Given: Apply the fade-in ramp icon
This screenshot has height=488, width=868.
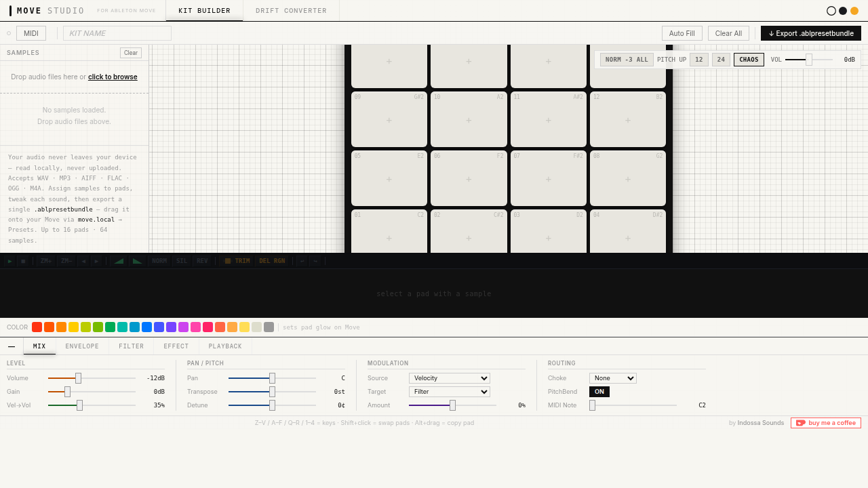Looking at the screenshot, I should point(119,261).
